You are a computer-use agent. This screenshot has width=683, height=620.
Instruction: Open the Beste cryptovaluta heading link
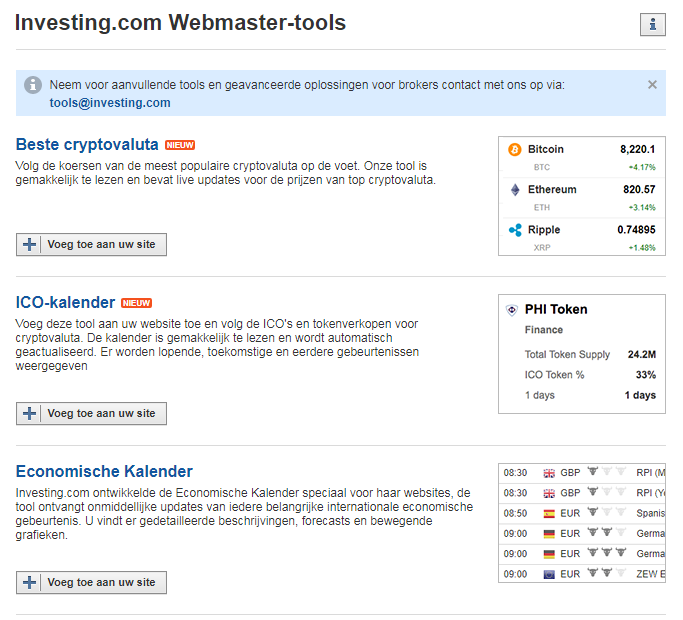[87, 144]
